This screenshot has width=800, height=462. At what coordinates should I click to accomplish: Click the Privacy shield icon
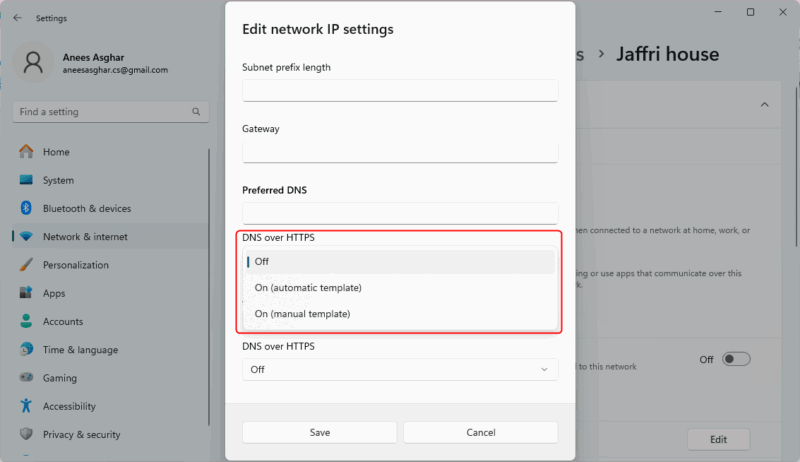26,434
